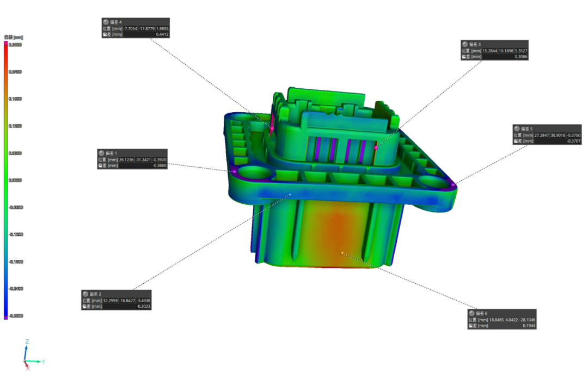This screenshot has height=378, width=588.
Task: Click position coordinate 32.2959 in 偏差 2
Action: (x=110, y=300)
